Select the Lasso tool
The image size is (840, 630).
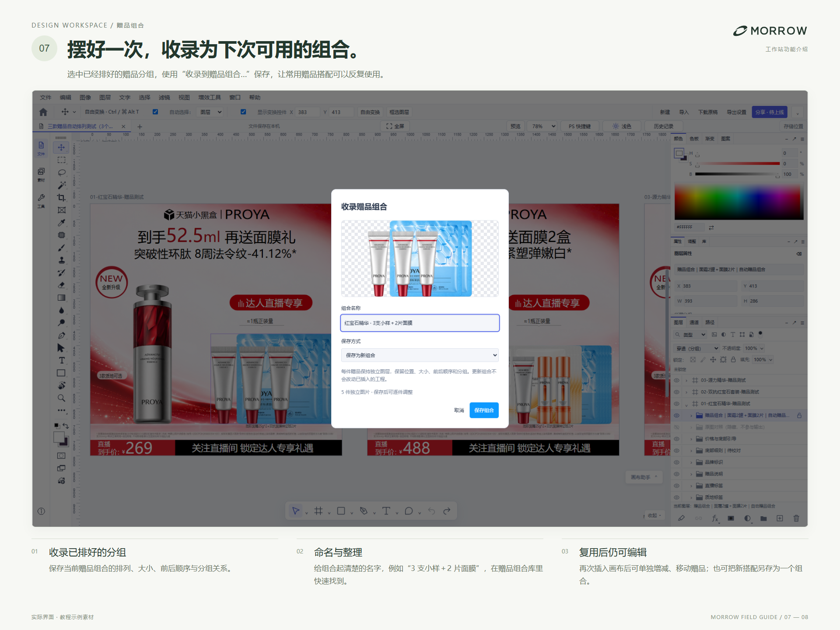click(x=61, y=172)
